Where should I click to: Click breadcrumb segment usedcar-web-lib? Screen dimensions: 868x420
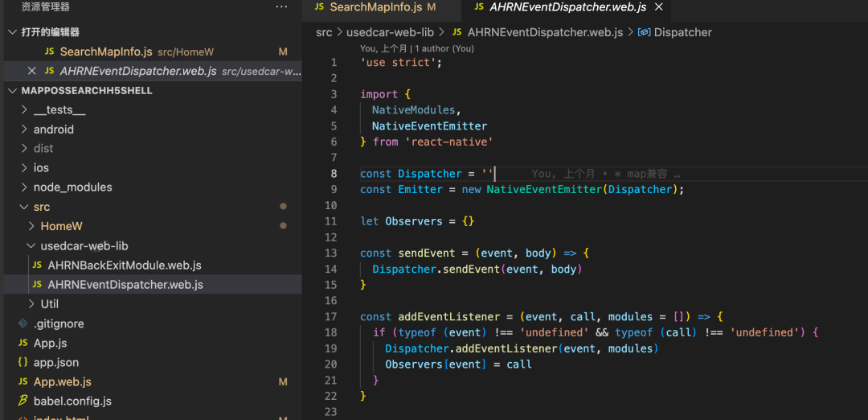[x=390, y=32]
